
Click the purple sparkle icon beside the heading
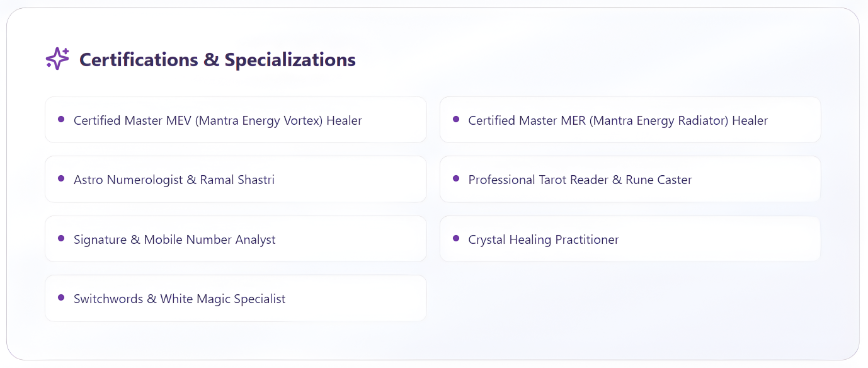coord(57,59)
